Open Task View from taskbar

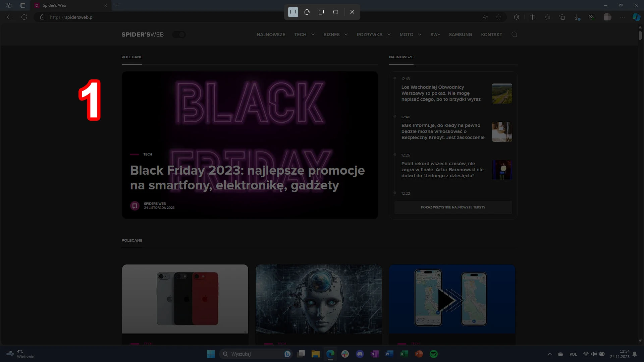tap(301, 354)
